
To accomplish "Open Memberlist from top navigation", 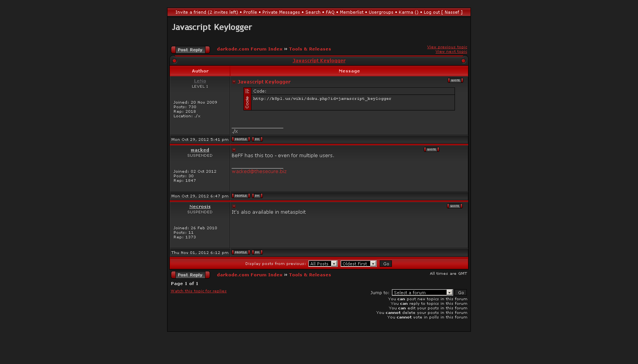I will tap(351, 12).
